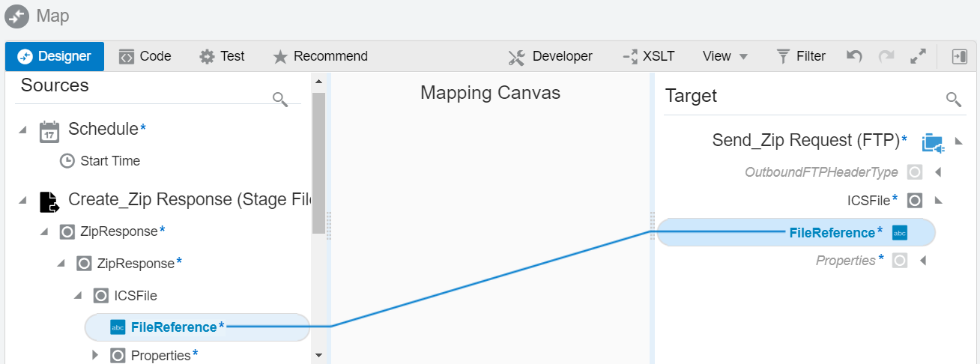The height and width of the screenshot is (364, 980).
Task: Toggle the XSLT view
Action: coord(649,56)
